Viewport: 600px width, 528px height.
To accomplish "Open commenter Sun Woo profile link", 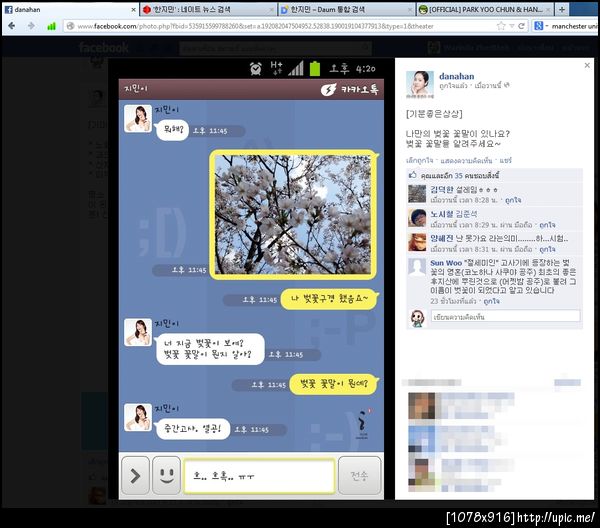I will click(446, 263).
